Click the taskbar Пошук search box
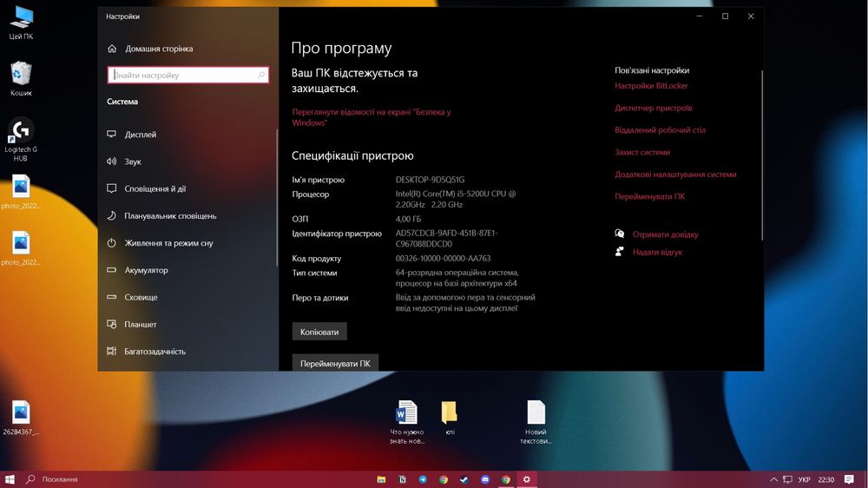 coord(60,479)
